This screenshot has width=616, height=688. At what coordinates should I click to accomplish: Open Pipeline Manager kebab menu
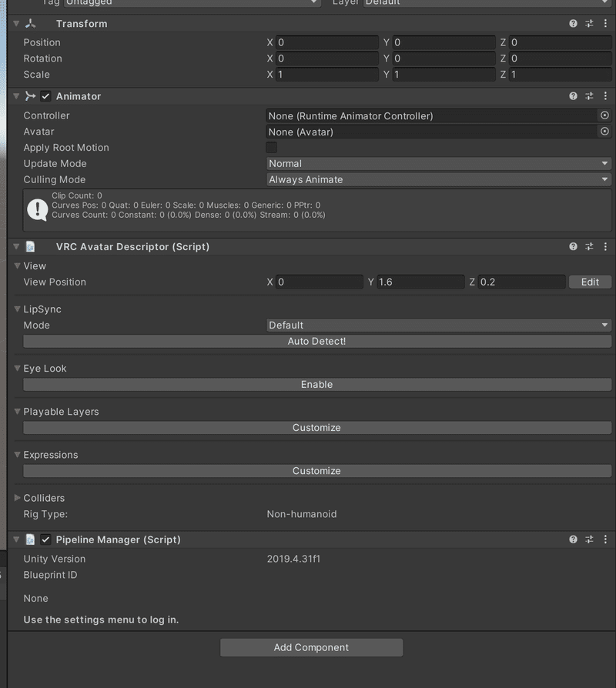click(x=605, y=539)
